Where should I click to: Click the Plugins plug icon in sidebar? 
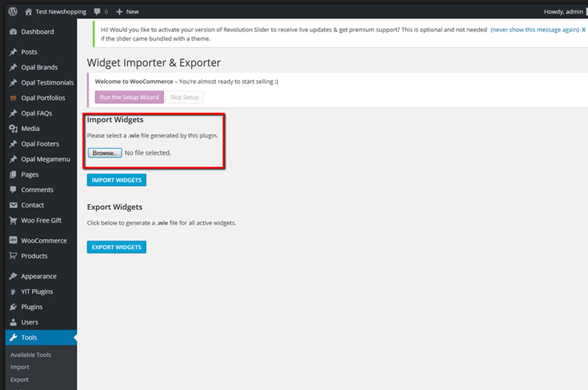tap(13, 307)
